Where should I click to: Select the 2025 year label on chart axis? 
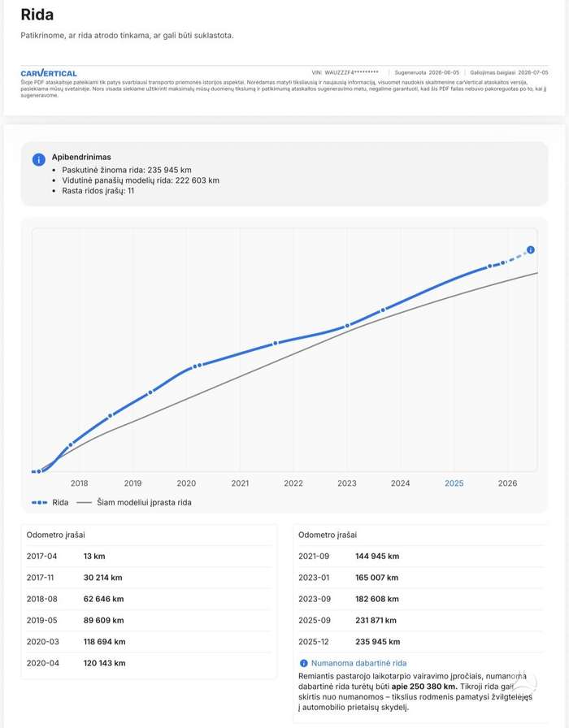454,483
